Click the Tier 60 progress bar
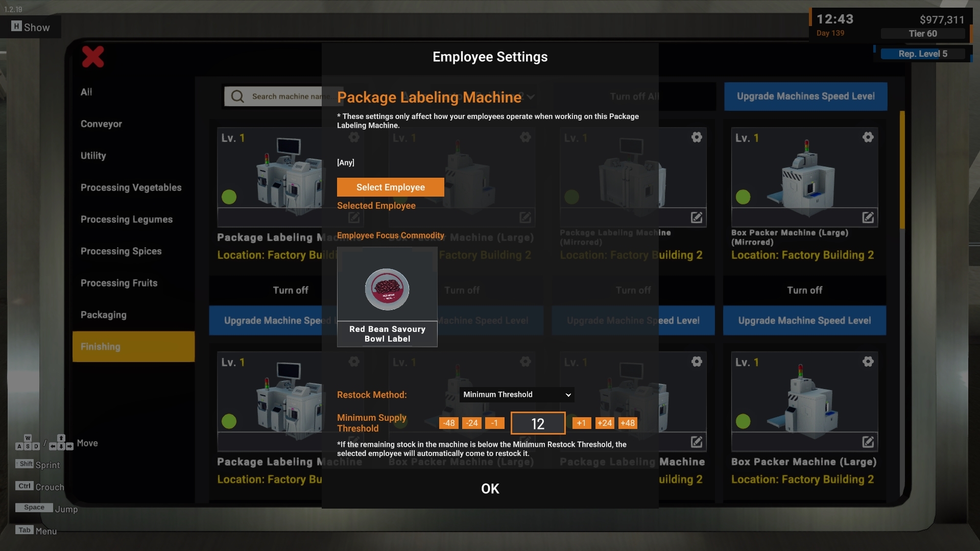The height and width of the screenshot is (551, 980). tap(923, 34)
